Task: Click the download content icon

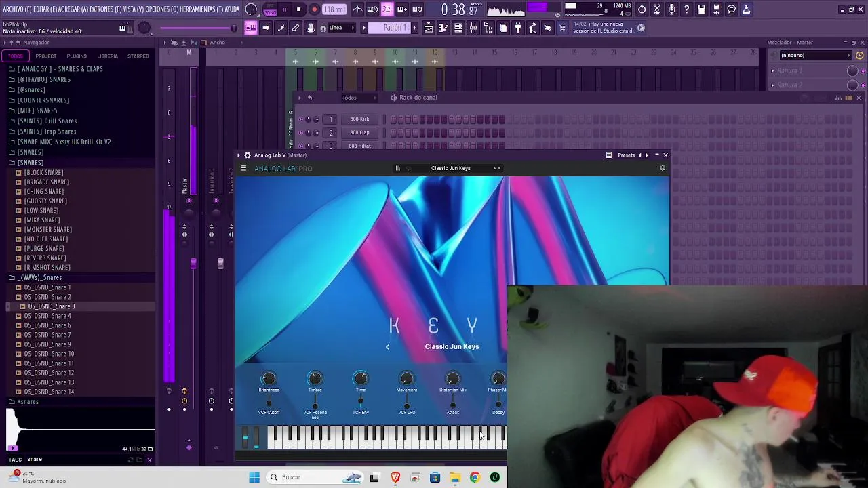Action: point(746,9)
